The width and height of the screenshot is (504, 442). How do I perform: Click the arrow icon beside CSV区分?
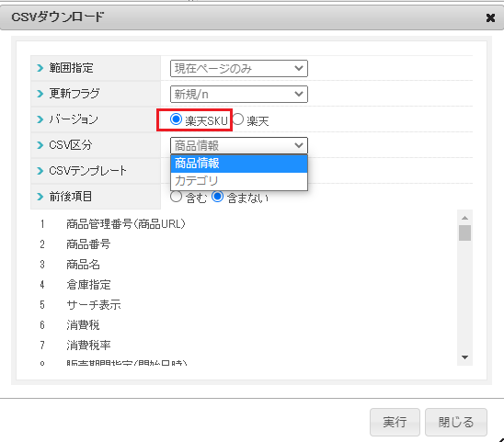[x=40, y=145]
